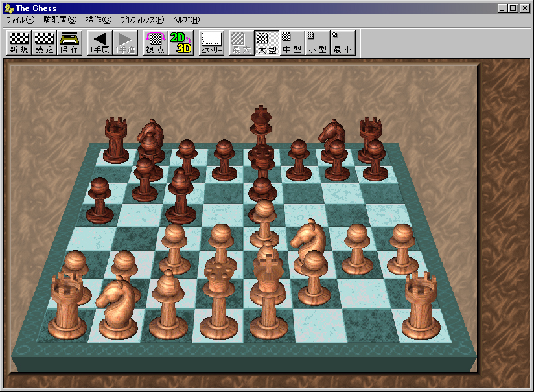
Task: Open the ファイル(F) menu
Action: pyautogui.click(x=20, y=20)
